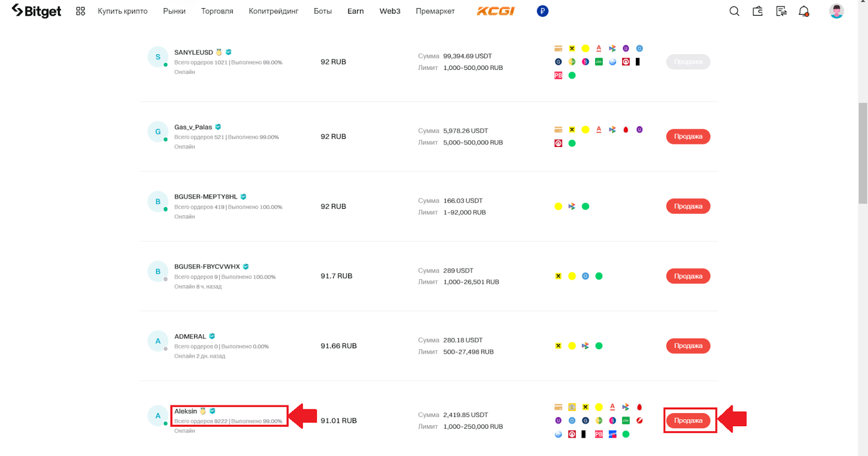Open the notifications bell icon

[804, 11]
